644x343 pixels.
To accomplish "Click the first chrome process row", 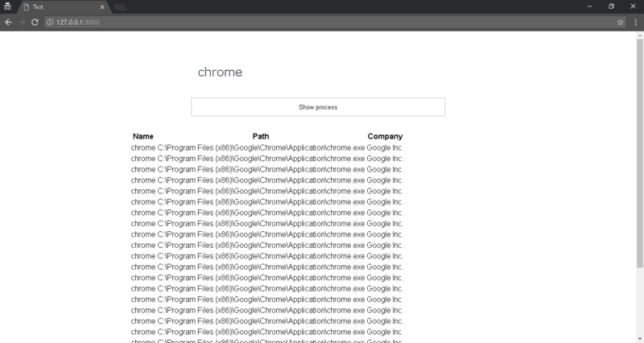I will click(x=266, y=148).
